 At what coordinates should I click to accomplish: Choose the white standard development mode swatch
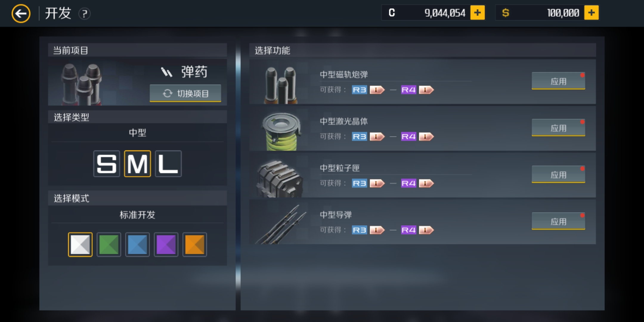click(80, 244)
